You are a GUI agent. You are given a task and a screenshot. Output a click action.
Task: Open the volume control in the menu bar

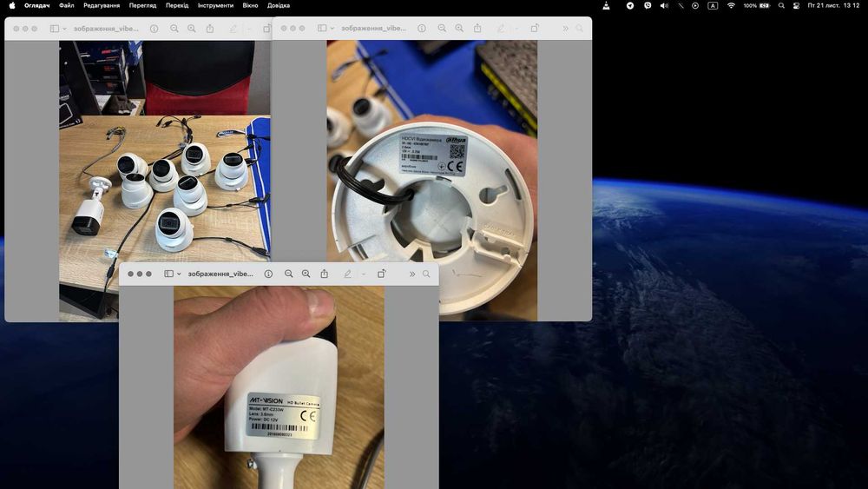coord(664,5)
